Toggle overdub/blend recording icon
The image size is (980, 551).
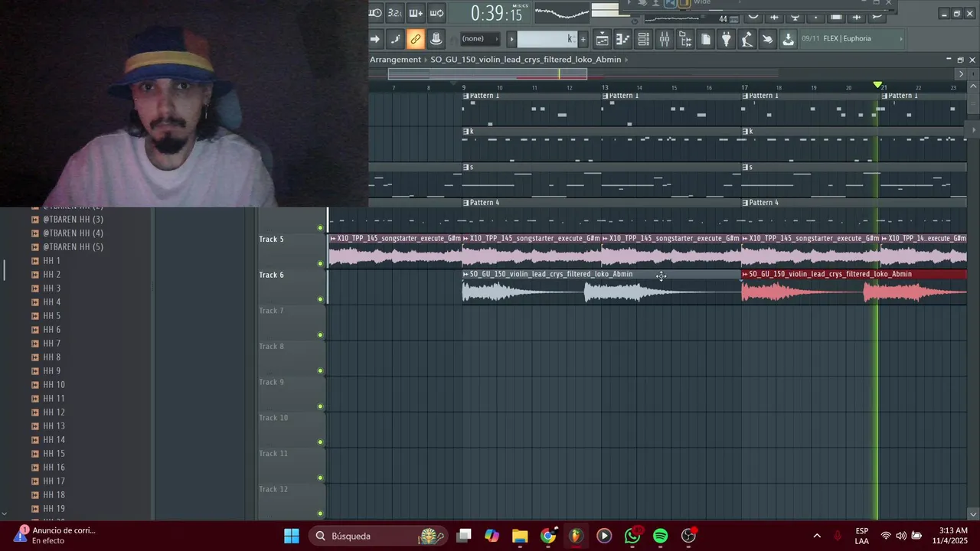(x=415, y=12)
